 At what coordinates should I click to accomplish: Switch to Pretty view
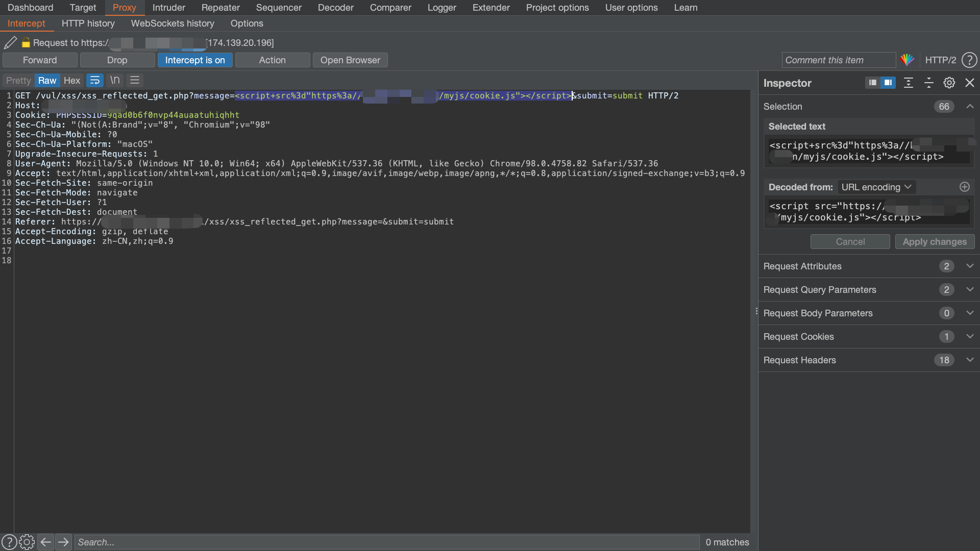tap(18, 81)
